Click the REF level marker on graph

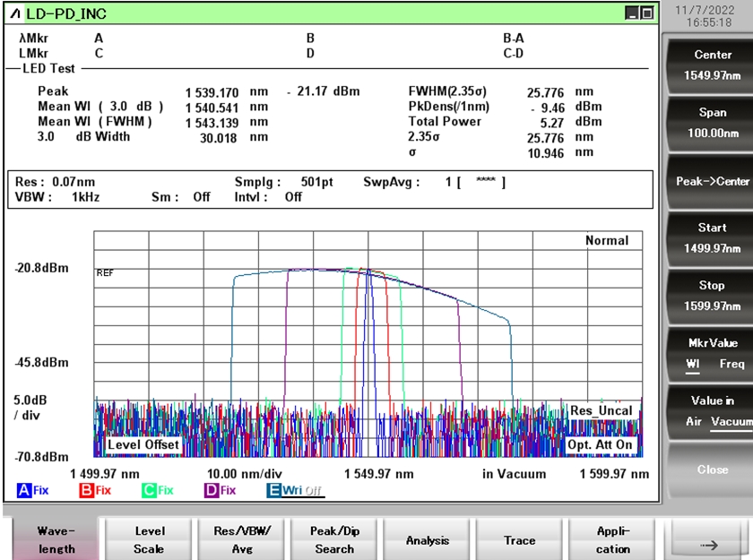(x=106, y=273)
